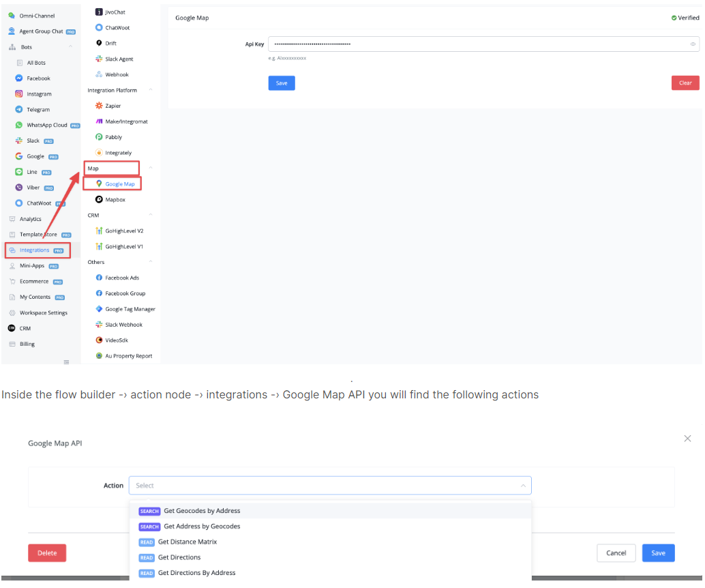Choose Get Address by Geocodes option
705x588 pixels.
pos(331,527)
